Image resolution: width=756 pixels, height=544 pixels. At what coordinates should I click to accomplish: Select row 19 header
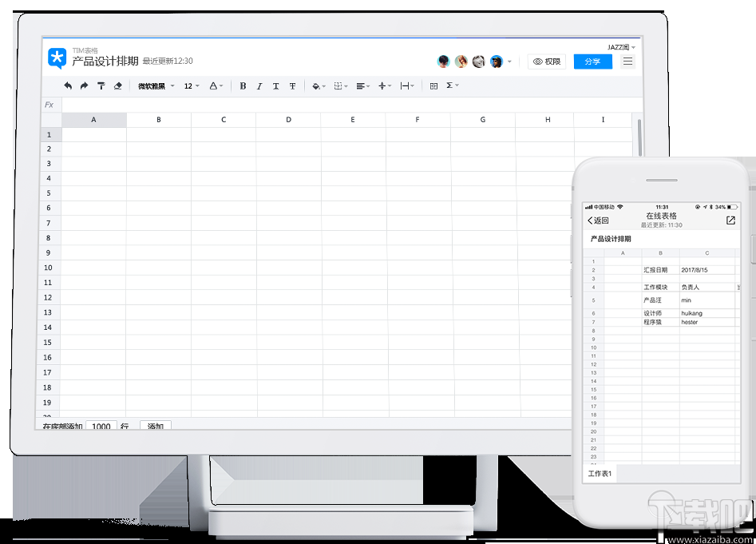click(47, 403)
